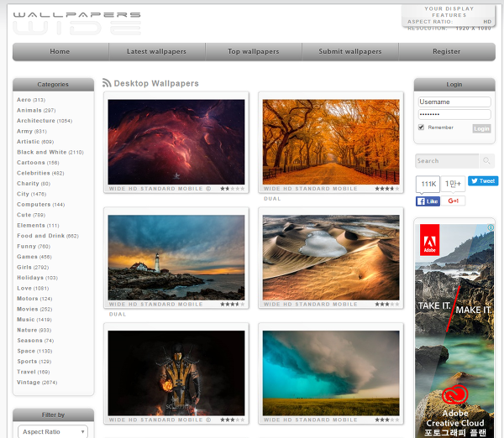Open the Games category

pyautogui.click(x=34, y=257)
